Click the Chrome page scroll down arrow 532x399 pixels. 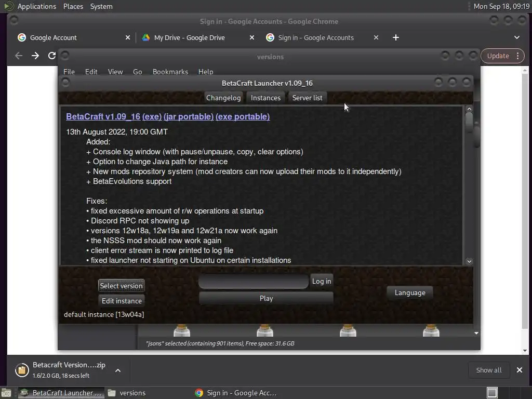coord(525,351)
